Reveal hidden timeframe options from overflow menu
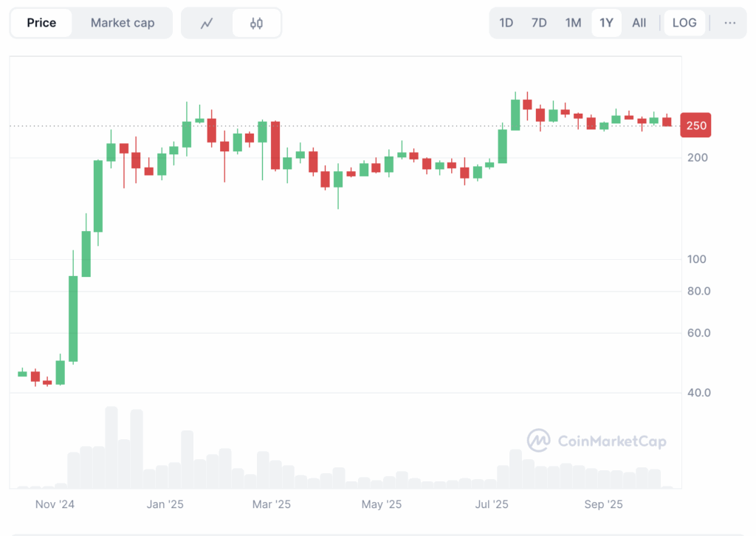This screenshot has width=756, height=536. point(729,23)
